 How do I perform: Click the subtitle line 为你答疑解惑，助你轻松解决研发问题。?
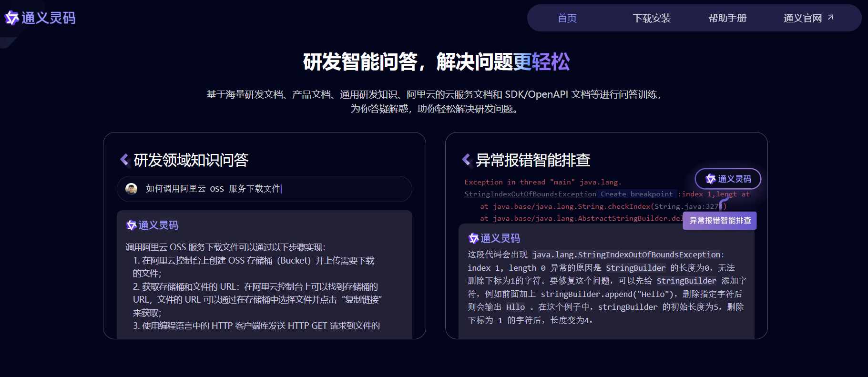click(435, 109)
